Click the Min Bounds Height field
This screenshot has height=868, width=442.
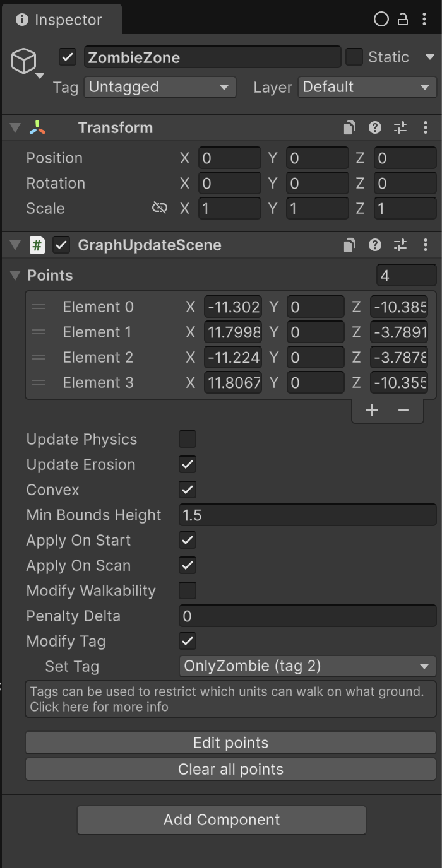(307, 515)
